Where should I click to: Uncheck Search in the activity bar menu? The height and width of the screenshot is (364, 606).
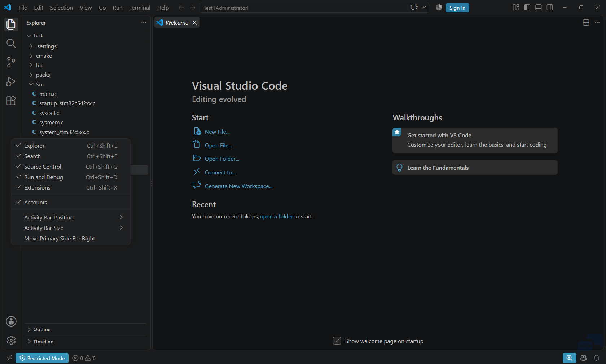(x=71, y=156)
